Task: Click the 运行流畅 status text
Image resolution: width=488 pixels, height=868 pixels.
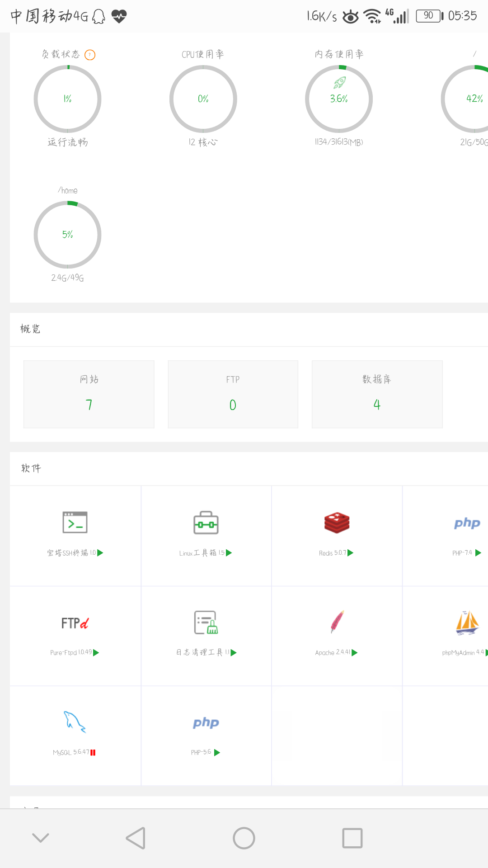Action: [x=68, y=142]
